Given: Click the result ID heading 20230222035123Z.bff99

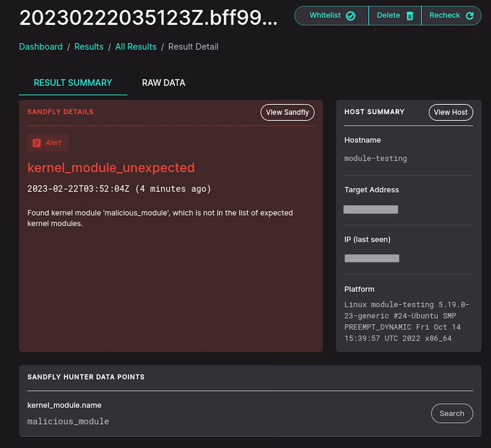Looking at the screenshot, I should click(x=148, y=18).
